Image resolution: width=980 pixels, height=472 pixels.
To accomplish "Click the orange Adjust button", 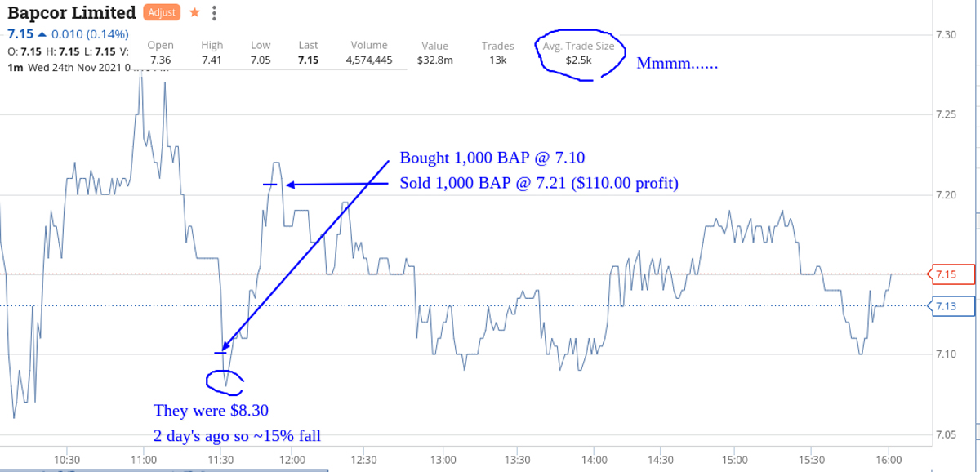I will pyautogui.click(x=162, y=13).
